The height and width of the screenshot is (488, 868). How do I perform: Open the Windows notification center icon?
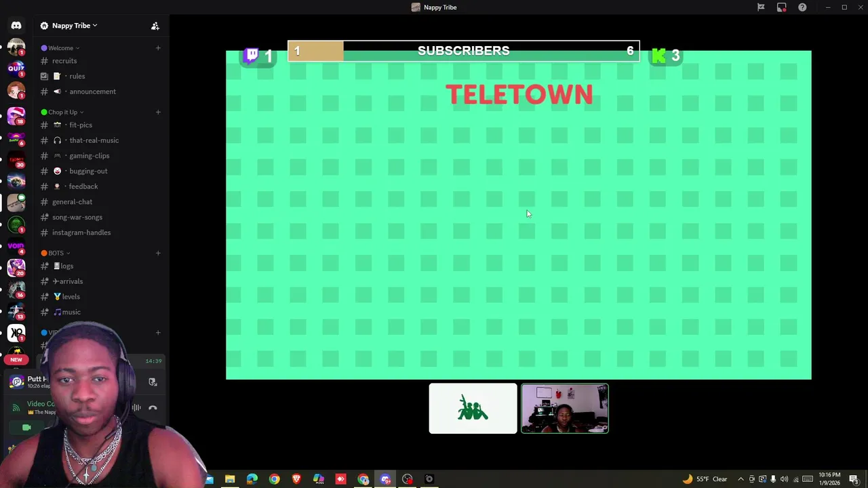click(x=854, y=479)
